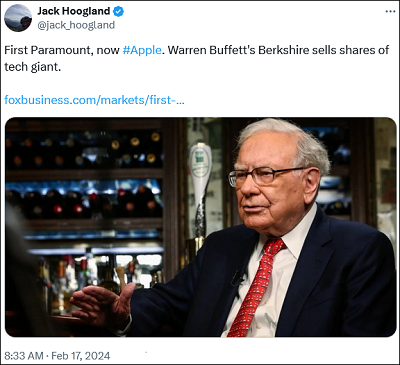
Task: Open the three-dot more options menu
Action: [390, 11]
